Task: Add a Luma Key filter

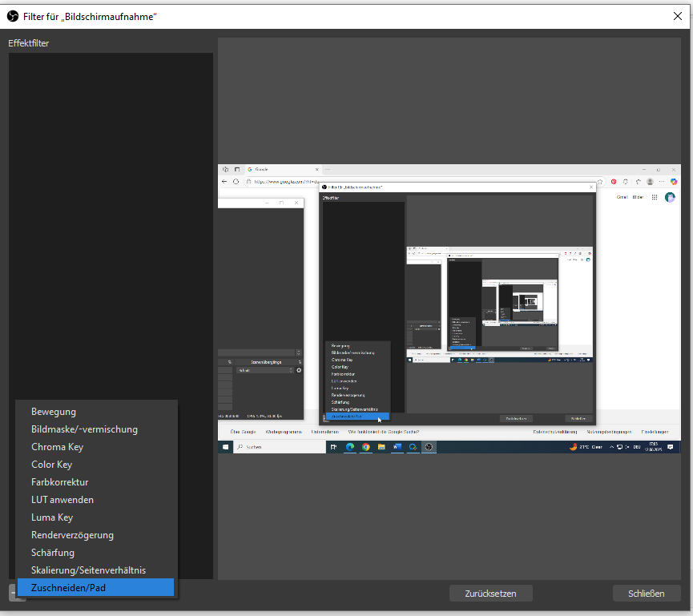Action: point(95,517)
